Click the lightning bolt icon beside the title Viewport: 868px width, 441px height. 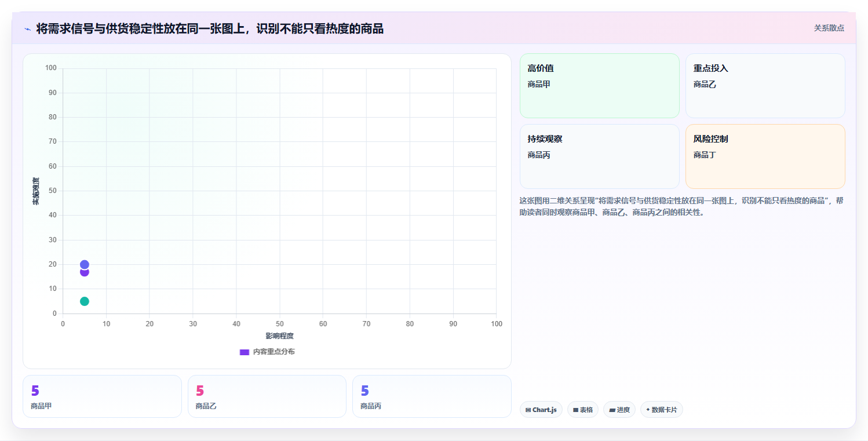click(27, 29)
